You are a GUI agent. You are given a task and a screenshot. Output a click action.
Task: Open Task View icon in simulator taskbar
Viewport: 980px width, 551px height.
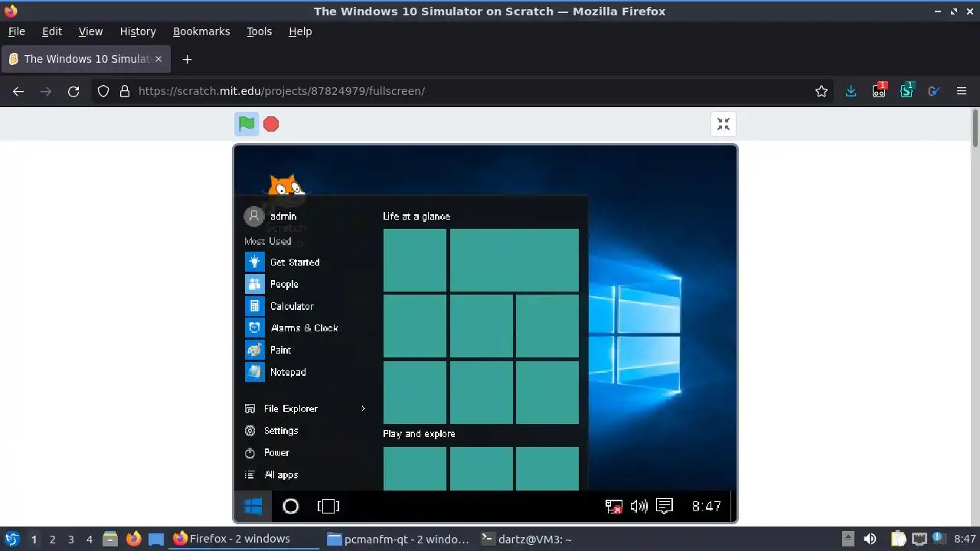(x=328, y=506)
